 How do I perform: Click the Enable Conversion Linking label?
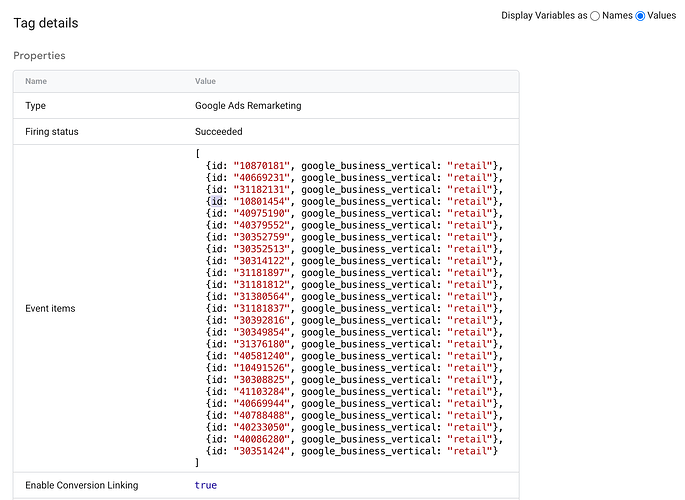click(82, 485)
